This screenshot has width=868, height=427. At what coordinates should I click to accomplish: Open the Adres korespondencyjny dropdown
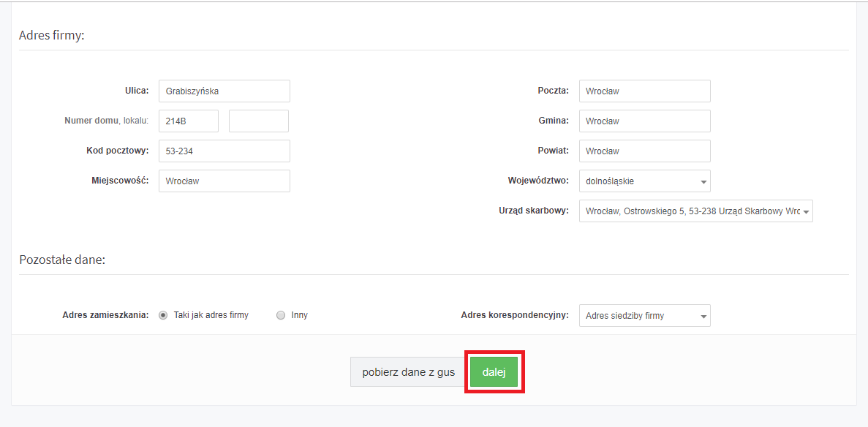[645, 316]
